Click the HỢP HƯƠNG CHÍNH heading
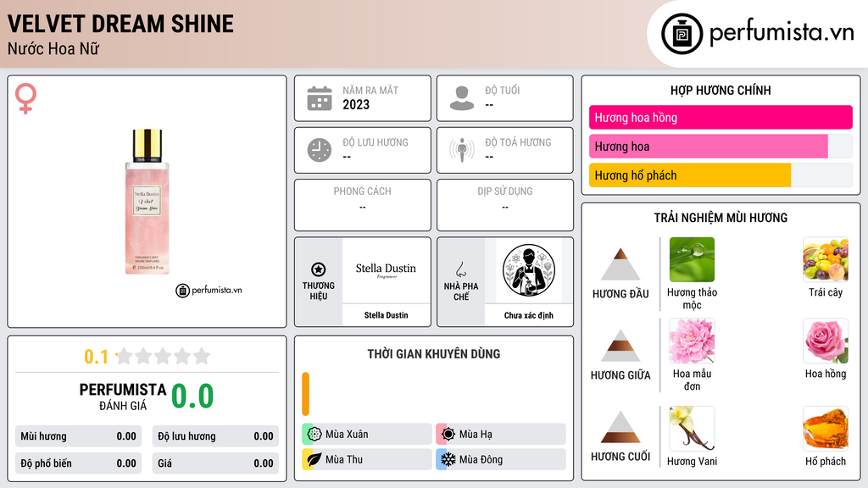Image resolution: width=868 pixels, height=488 pixels. [721, 90]
